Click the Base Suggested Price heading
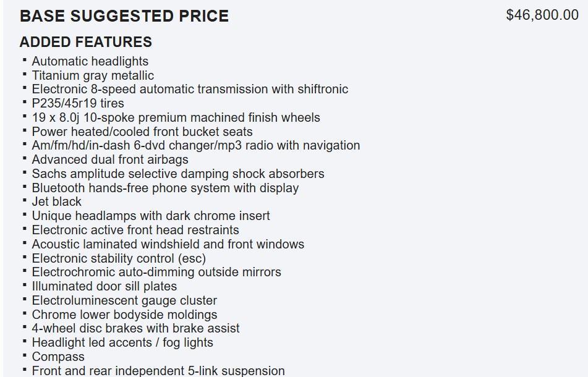The image size is (588, 377). [124, 16]
